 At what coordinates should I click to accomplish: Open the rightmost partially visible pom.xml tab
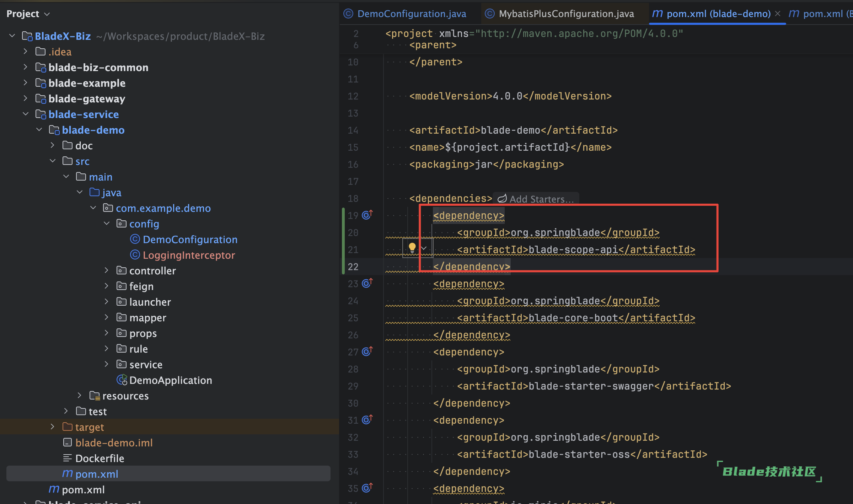[820, 14]
